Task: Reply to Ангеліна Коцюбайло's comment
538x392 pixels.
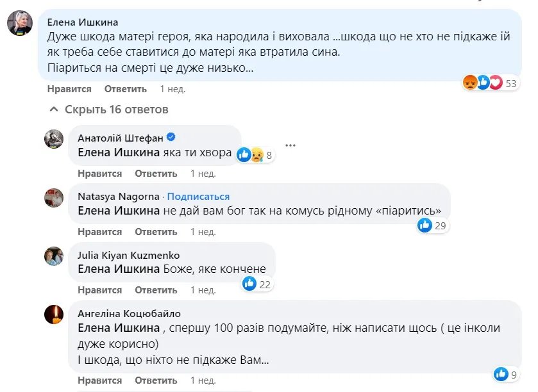Action: [x=156, y=380]
